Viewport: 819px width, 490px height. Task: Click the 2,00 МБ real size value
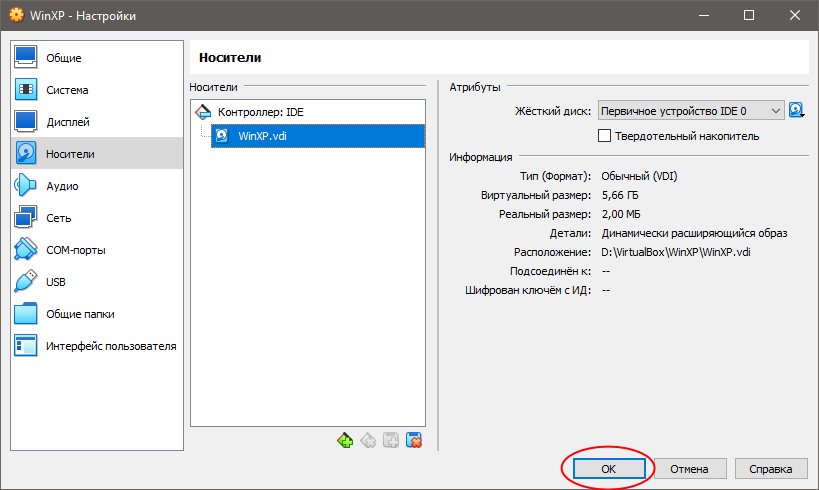click(x=621, y=214)
